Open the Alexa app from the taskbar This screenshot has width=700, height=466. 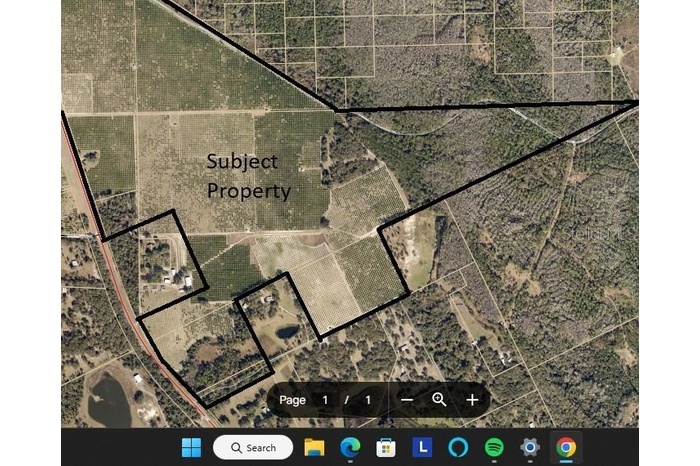458,447
